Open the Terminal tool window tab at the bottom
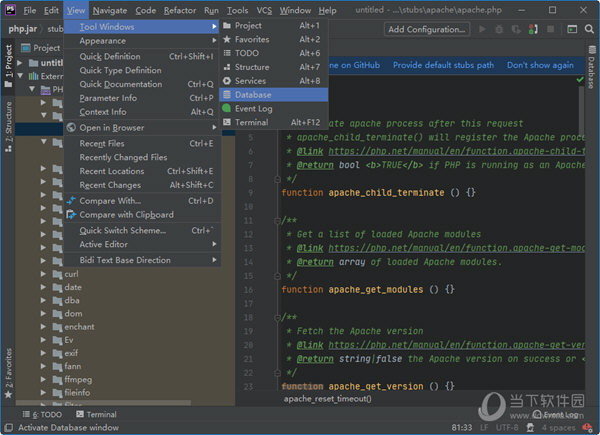 (x=96, y=414)
